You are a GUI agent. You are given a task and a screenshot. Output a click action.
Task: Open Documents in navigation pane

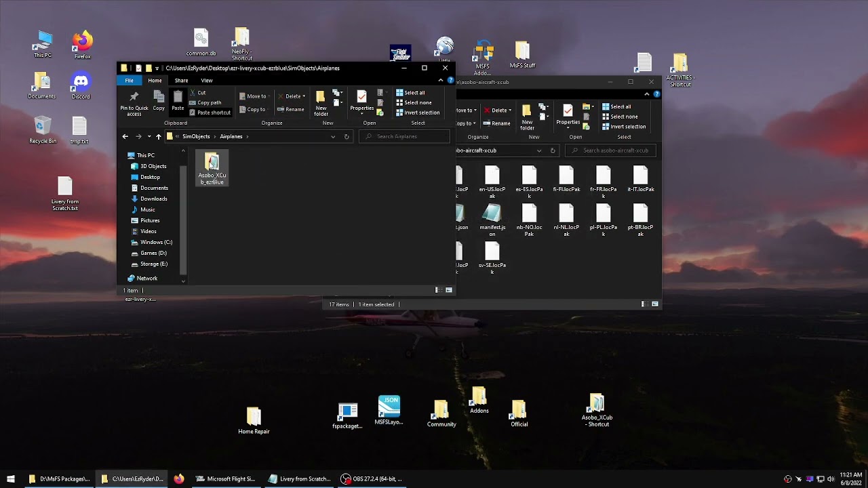click(154, 188)
